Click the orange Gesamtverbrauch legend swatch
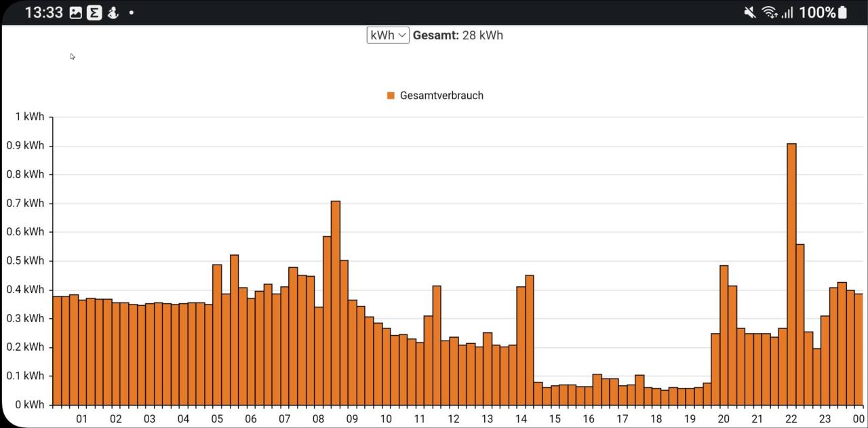Screen dimensions: 868x428 pos(391,96)
